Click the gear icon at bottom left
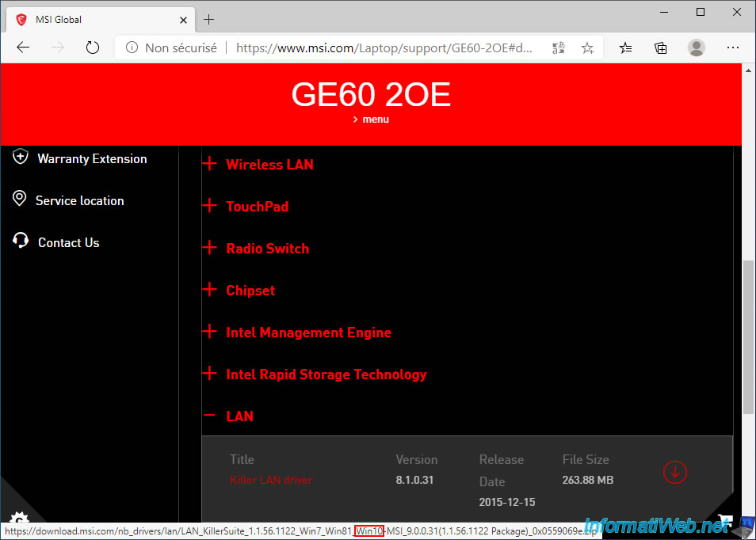 [19, 519]
